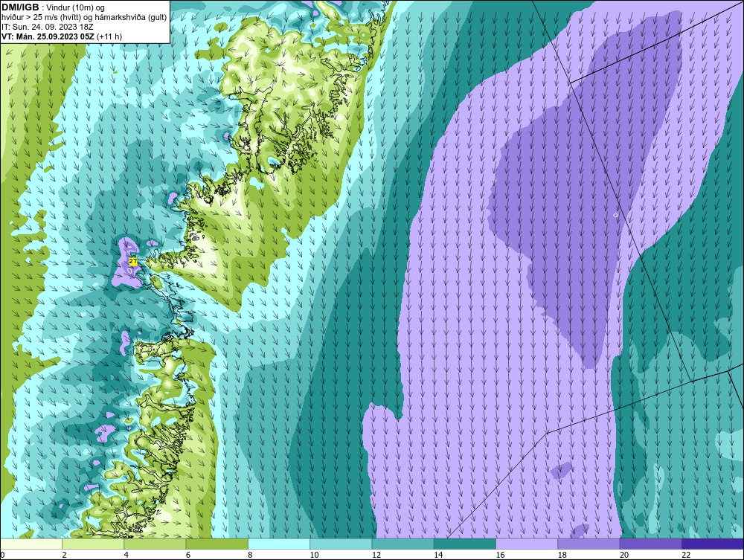Image resolution: width=744 pixels, height=560 pixels.
Task: Select the 6–8 m/s green legend swatch
Action: point(217,544)
